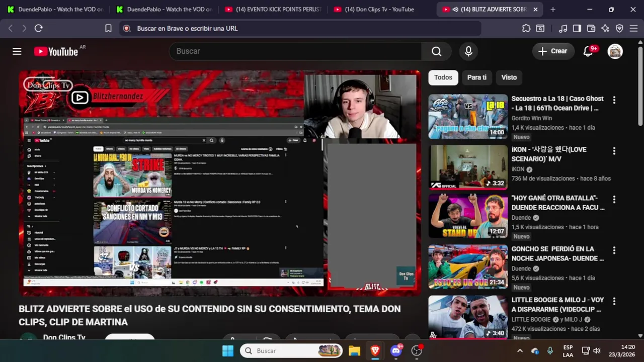Go back with the browser back arrow
This screenshot has height=362, width=644.
pos(11,28)
